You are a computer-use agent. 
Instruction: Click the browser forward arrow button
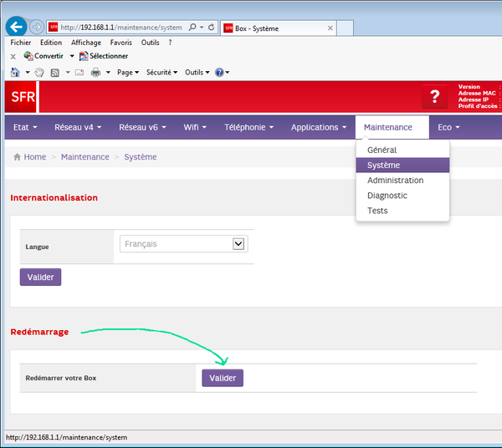(36, 27)
